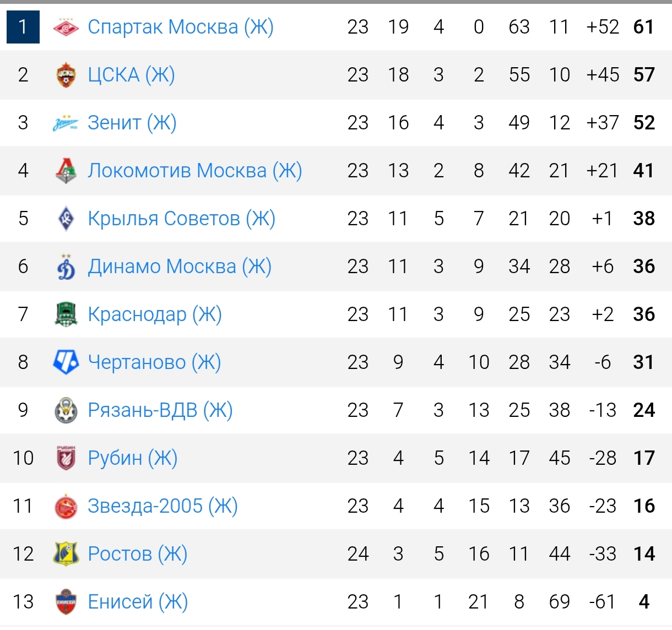672x630 pixels.
Task: Select the highlighted rank 1 position badge
Action: tap(23, 27)
